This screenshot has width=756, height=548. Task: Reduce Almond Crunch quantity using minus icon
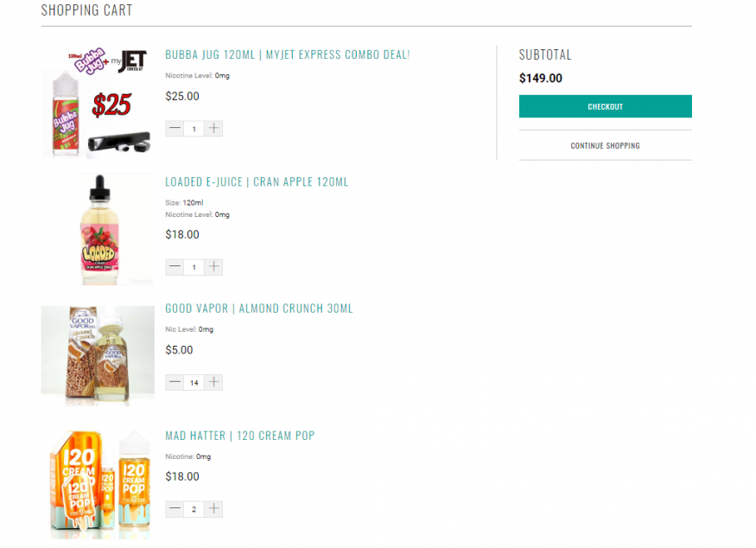tap(175, 382)
